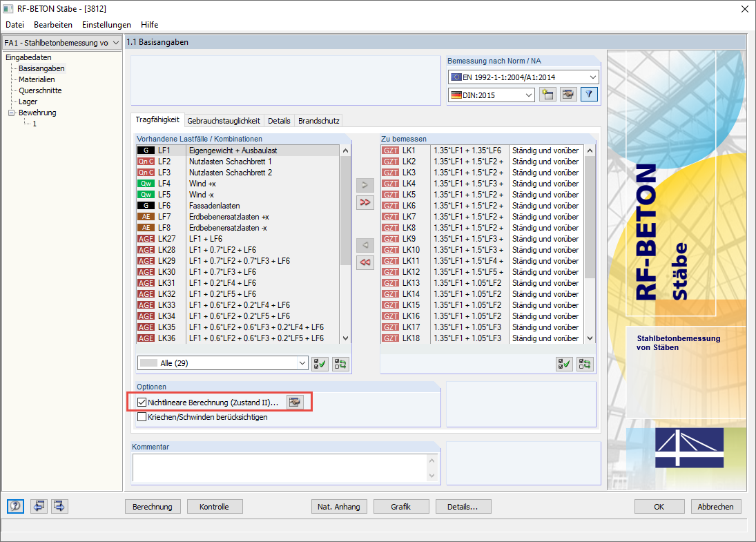
Task: Select LF6 Fassadenlasten row
Action: (238, 206)
